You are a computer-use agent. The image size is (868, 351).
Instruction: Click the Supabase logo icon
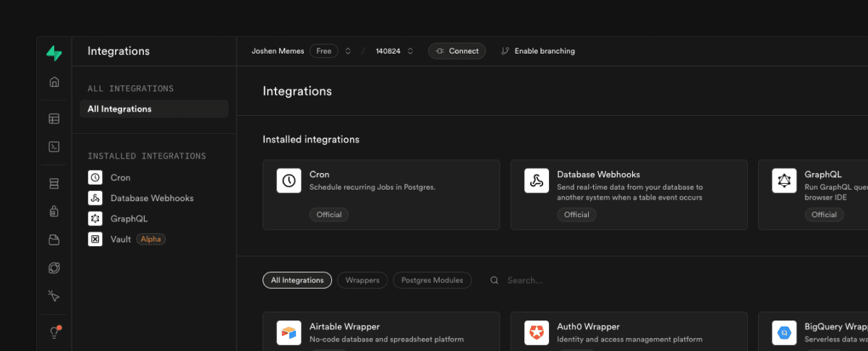tap(54, 53)
